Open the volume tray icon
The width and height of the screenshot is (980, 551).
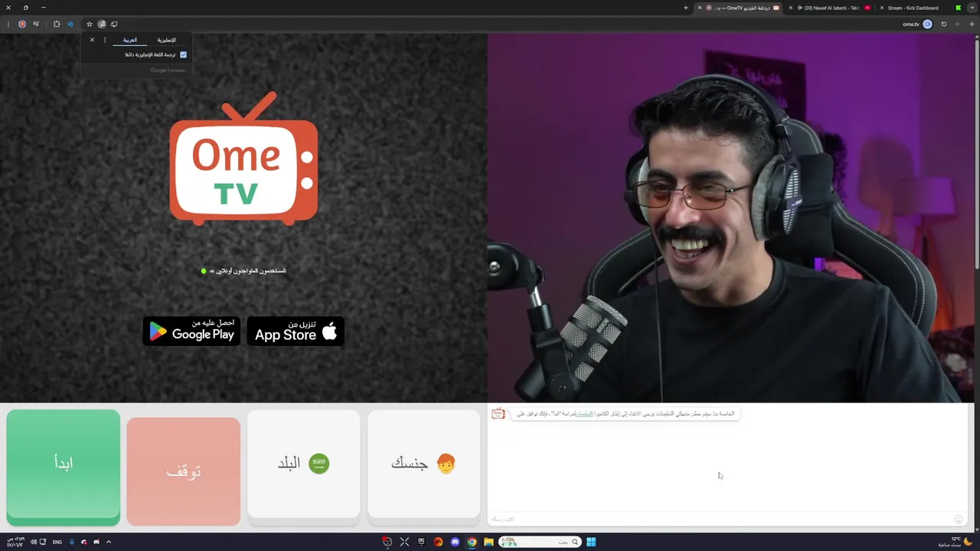click(33, 542)
